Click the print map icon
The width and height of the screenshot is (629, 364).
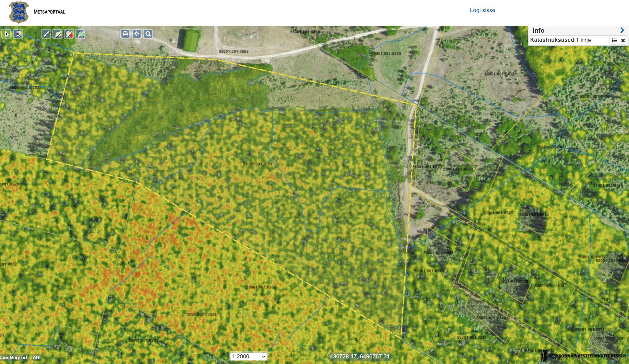(125, 34)
